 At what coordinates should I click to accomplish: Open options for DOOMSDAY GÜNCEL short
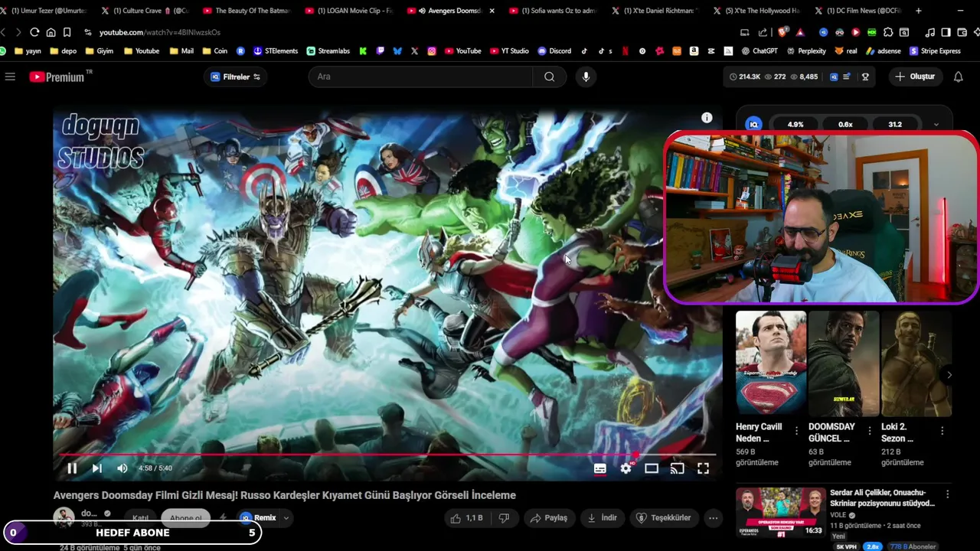[869, 431]
